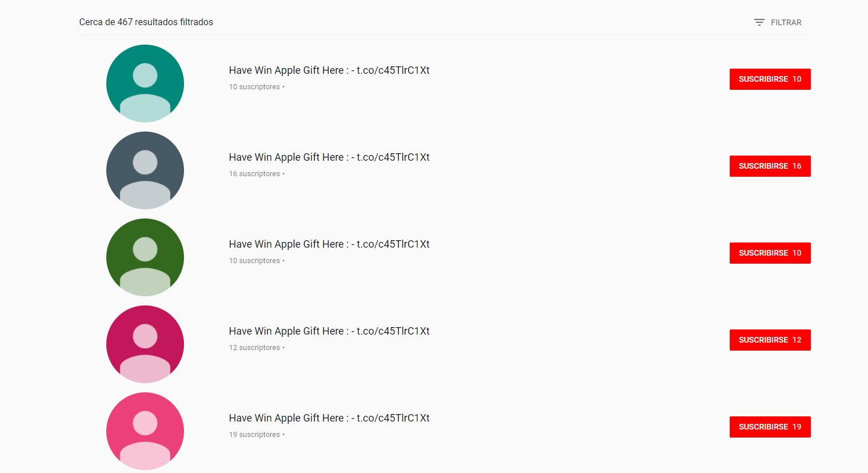Viewport: 868px width, 473px height.
Task: Subscribe via the SUSCRIBIRSE 19 button
Action: pos(770,427)
